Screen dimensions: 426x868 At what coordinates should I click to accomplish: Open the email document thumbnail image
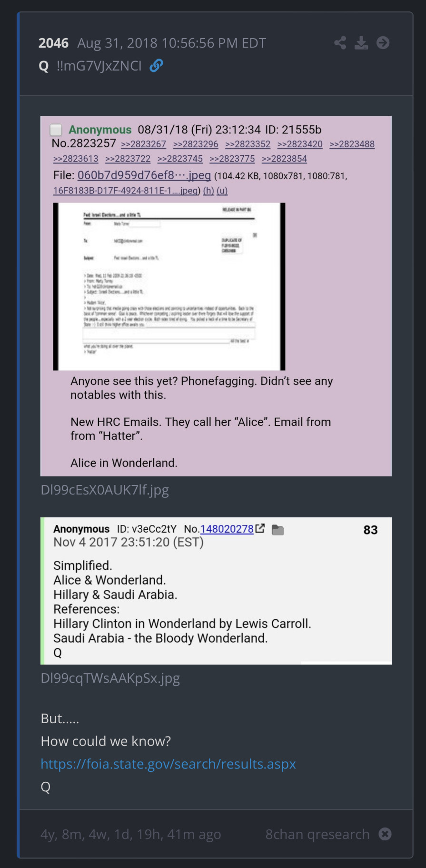coord(169,286)
